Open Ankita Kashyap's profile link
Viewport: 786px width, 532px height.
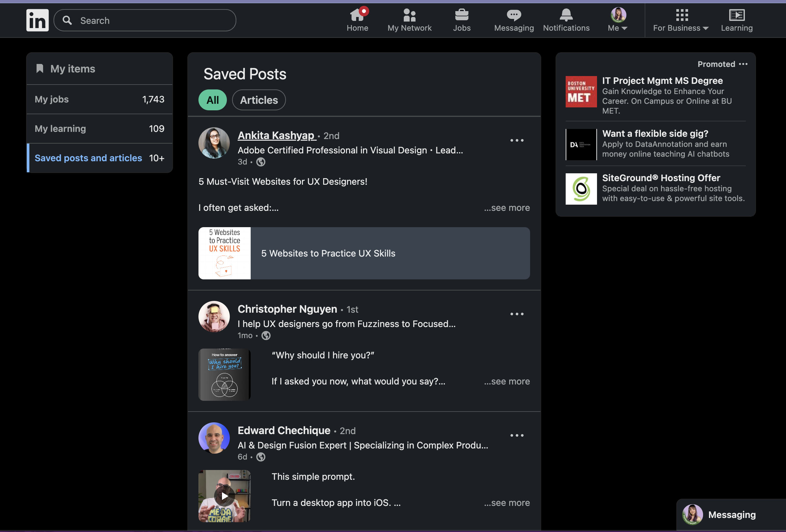(276, 136)
